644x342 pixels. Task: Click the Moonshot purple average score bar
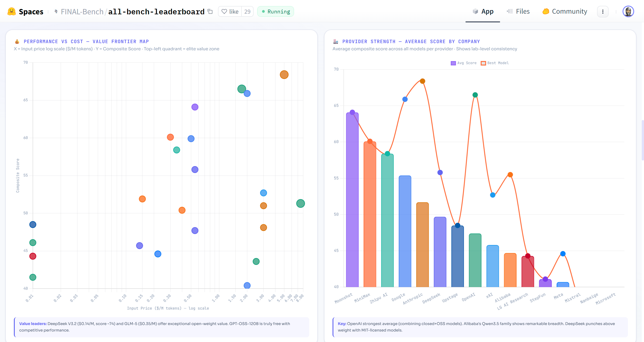(x=352, y=200)
